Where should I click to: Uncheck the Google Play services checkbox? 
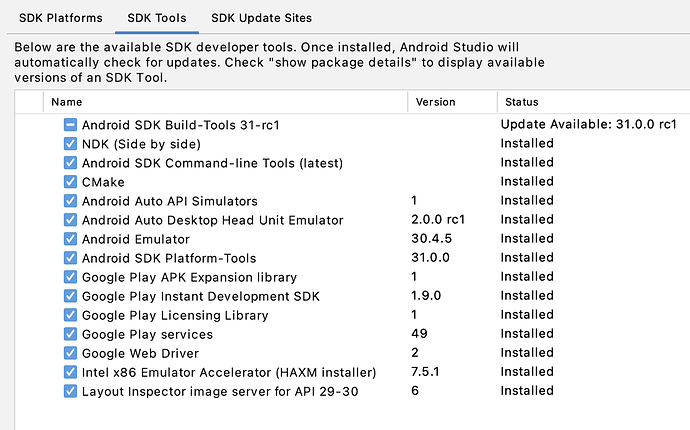tap(70, 334)
